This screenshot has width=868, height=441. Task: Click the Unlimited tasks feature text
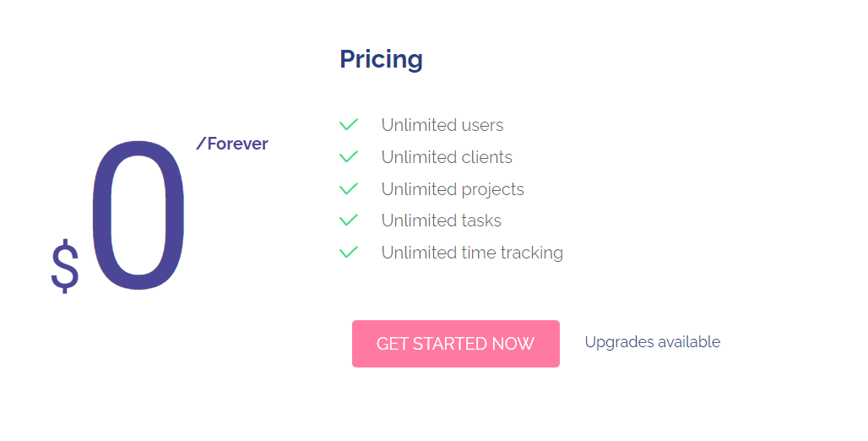[441, 220]
